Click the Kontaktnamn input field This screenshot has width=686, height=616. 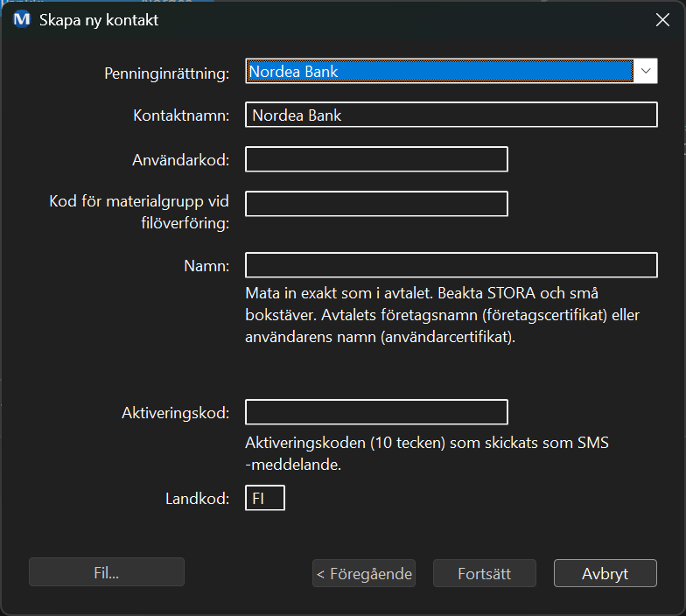click(451, 115)
